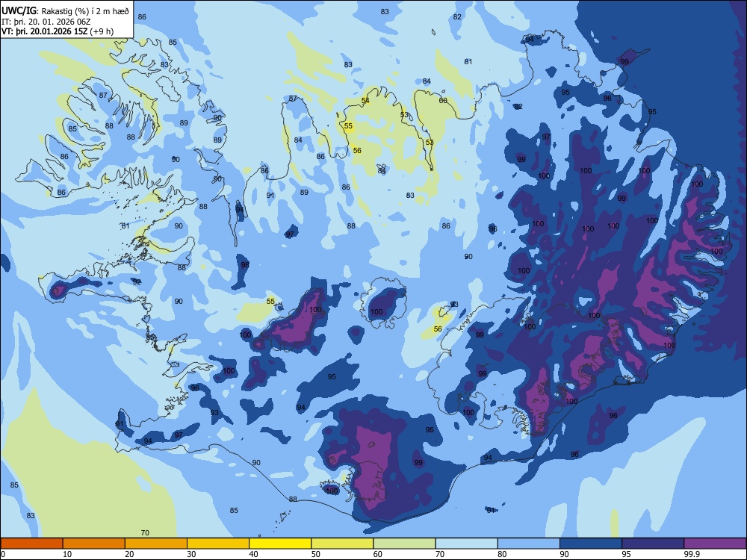Click the bright purple above-99.9 legend swatch
The image size is (747, 560).
(715, 544)
